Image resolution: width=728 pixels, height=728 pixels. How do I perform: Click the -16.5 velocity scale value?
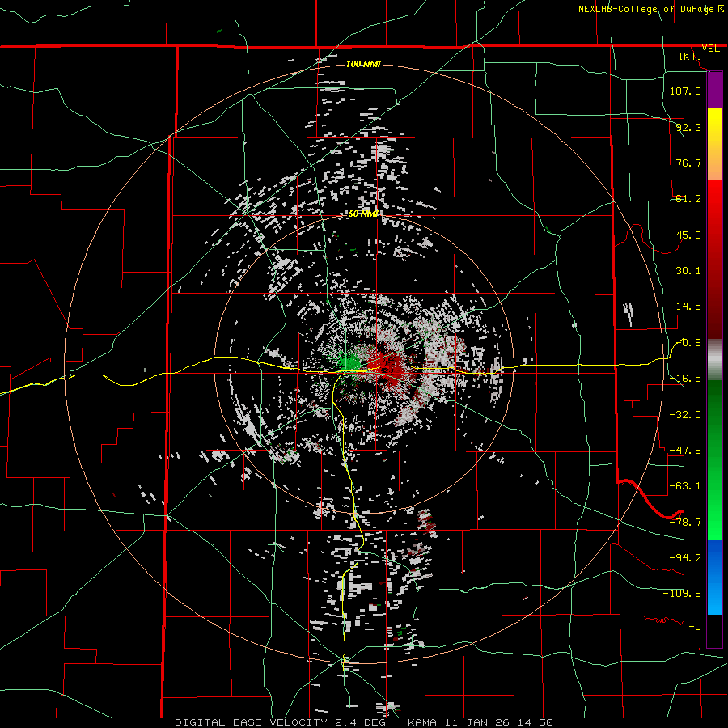click(685, 379)
